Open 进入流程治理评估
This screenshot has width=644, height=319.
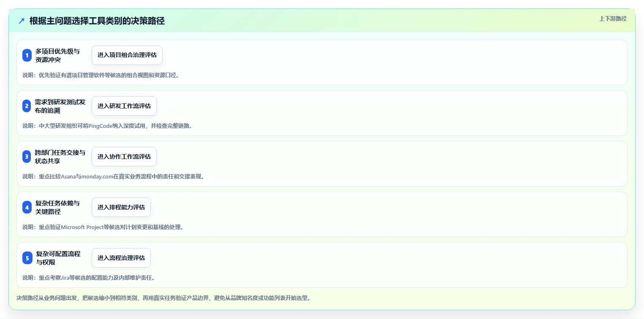click(x=121, y=258)
